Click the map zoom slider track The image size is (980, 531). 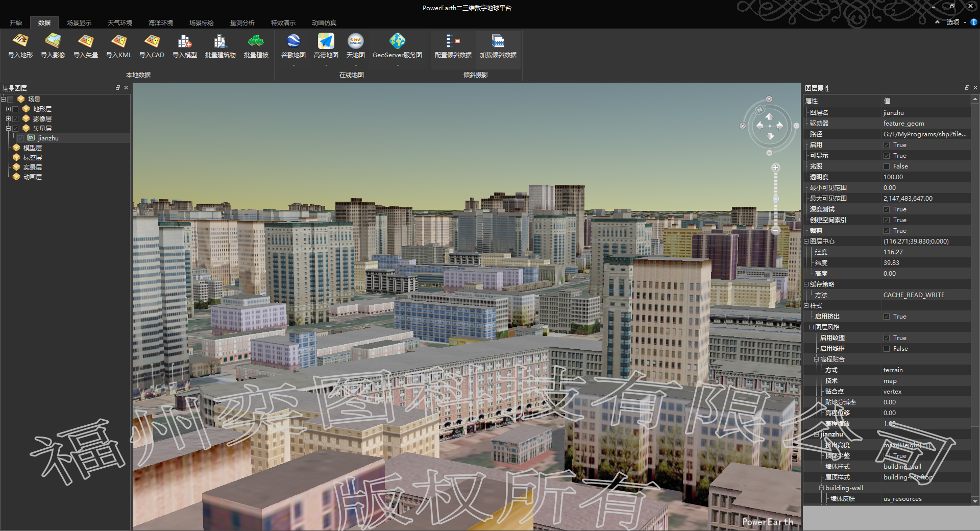776,199
